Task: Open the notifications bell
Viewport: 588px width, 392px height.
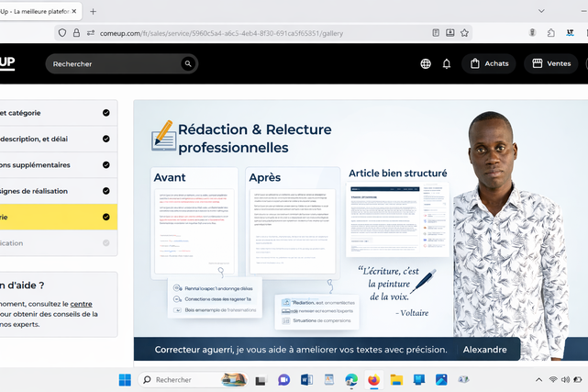Action: [447, 64]
